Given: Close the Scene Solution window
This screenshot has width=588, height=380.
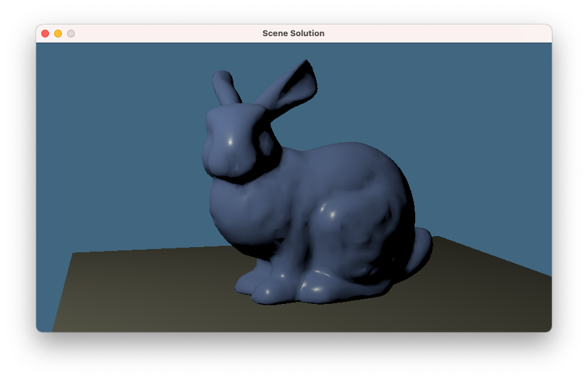Looking at the screenshot, I should [45, 34].
